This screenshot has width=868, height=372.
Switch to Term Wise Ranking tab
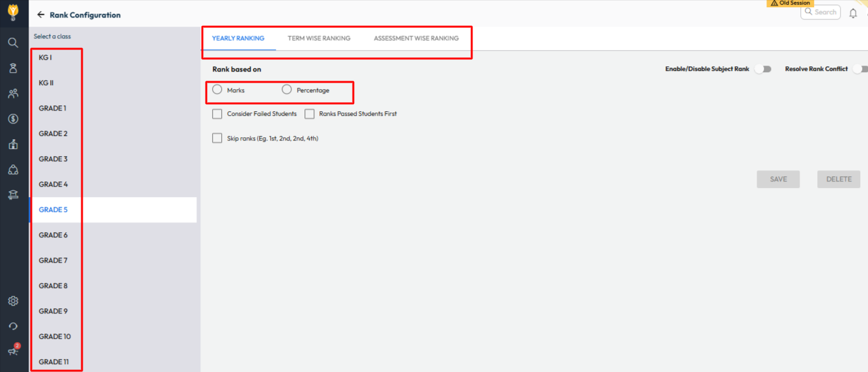coord(319,38)
